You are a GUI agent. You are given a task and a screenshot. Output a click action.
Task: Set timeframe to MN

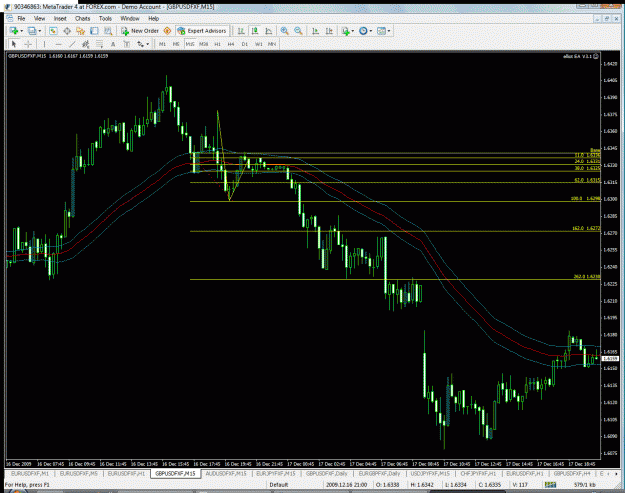coord(272,44)
